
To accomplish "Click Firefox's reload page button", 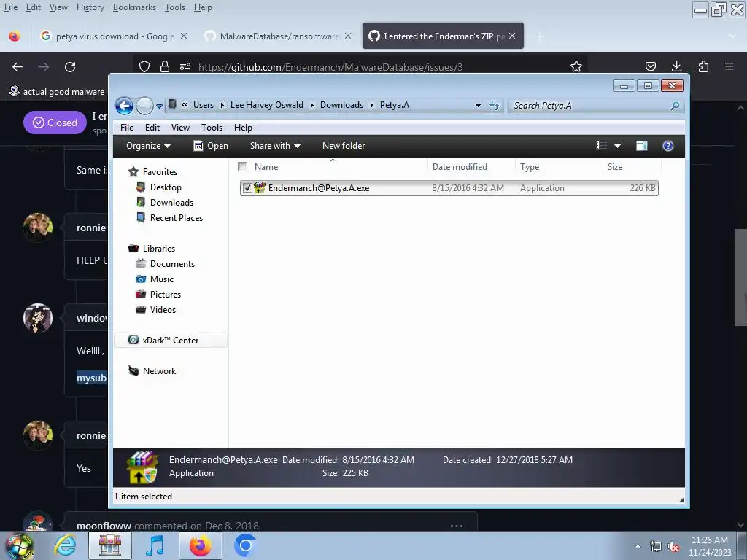I will click(x=70, y=66).
